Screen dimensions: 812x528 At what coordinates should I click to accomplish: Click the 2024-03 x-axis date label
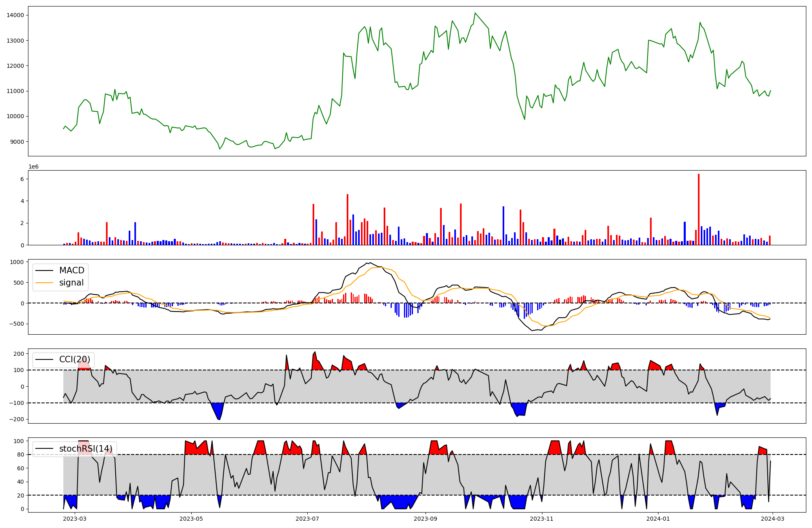click(772, 518)
